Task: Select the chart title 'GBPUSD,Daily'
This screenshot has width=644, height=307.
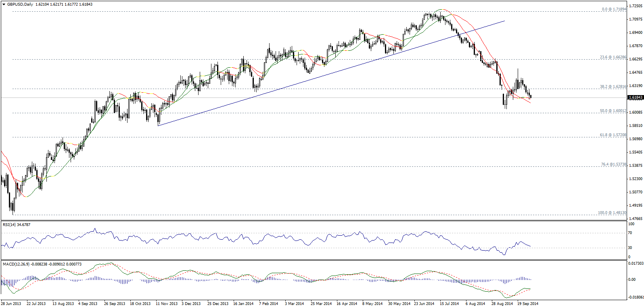Action: [x=20, y=4]
